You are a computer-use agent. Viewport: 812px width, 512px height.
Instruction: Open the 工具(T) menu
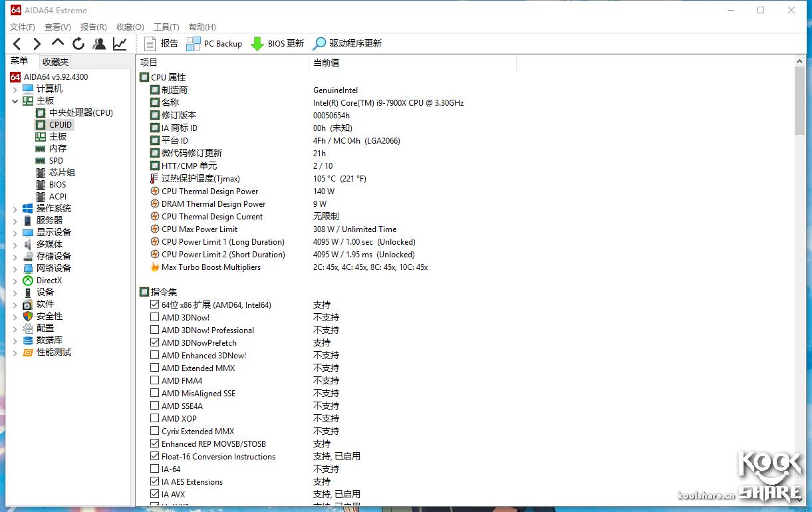pyautogui.click(x=166, y=27)
